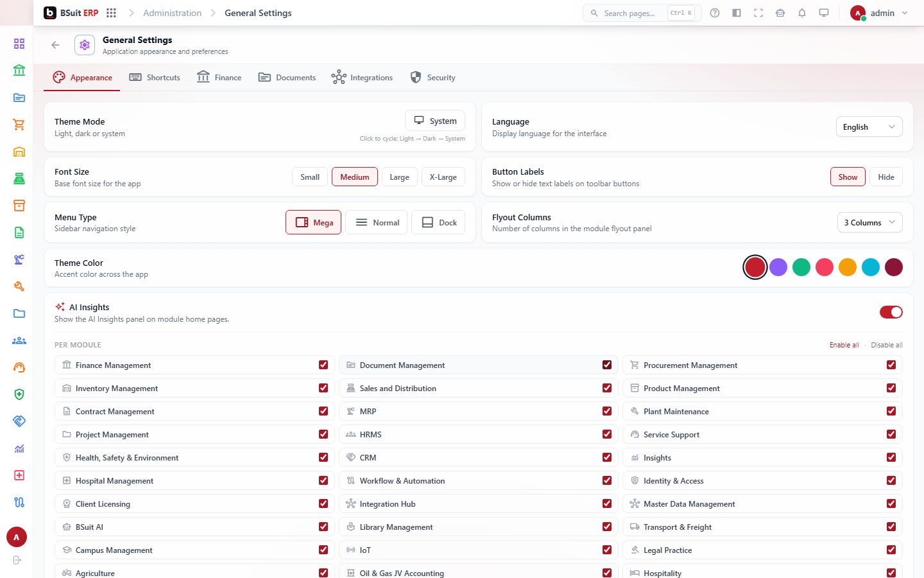
Task: Toggle the AI Insights switch
Action: click(891, 312)
